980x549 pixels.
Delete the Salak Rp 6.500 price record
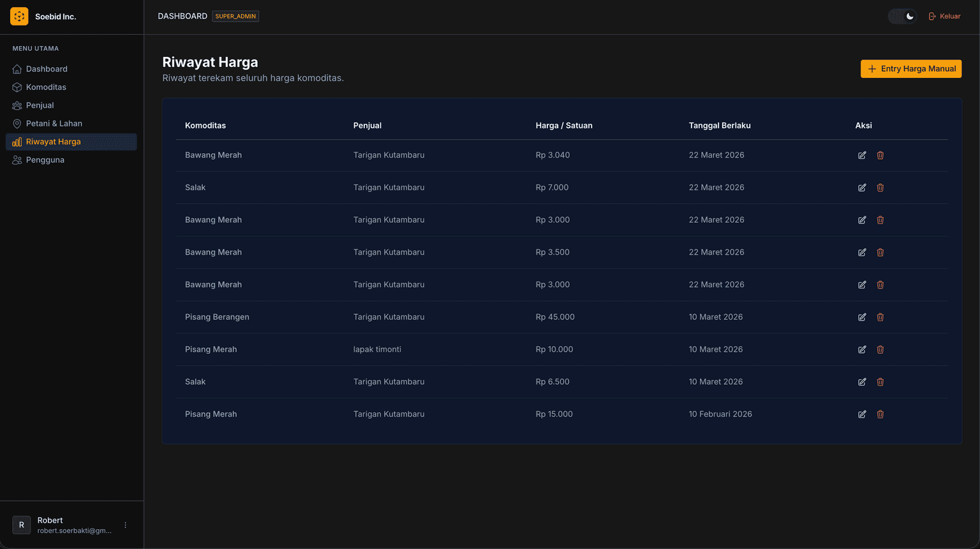(880, 382)
